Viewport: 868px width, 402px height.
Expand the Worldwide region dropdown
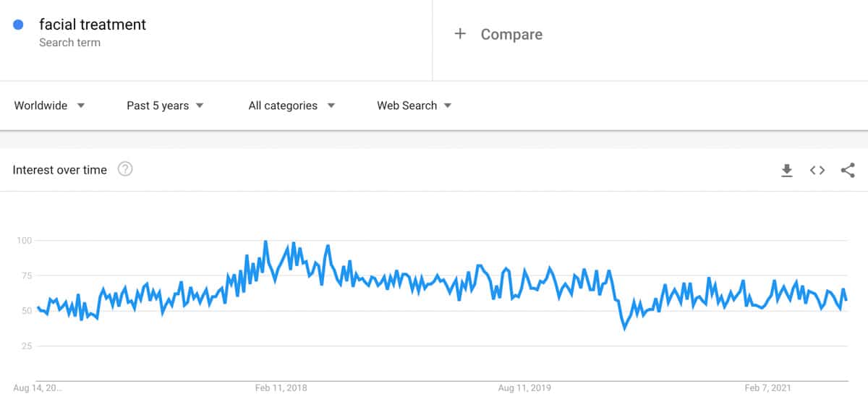coord(50,106)
